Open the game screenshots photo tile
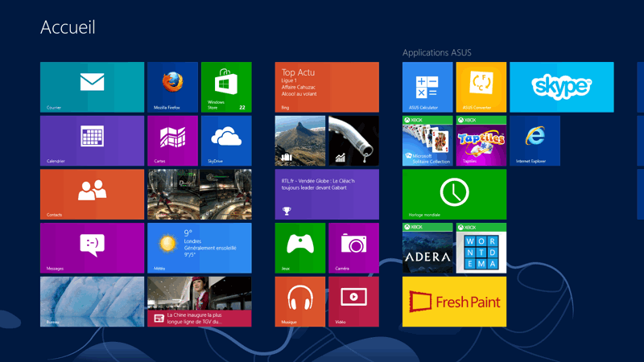 200,194
